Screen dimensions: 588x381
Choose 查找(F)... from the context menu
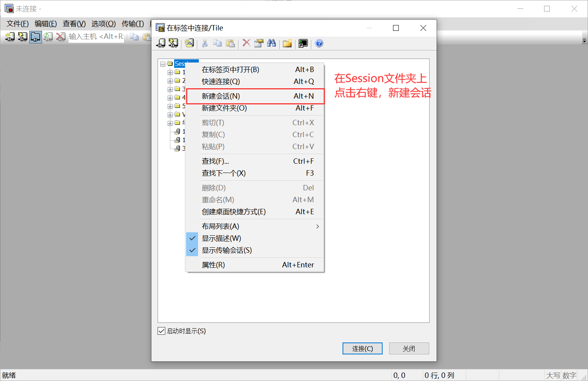coord(255,161)
